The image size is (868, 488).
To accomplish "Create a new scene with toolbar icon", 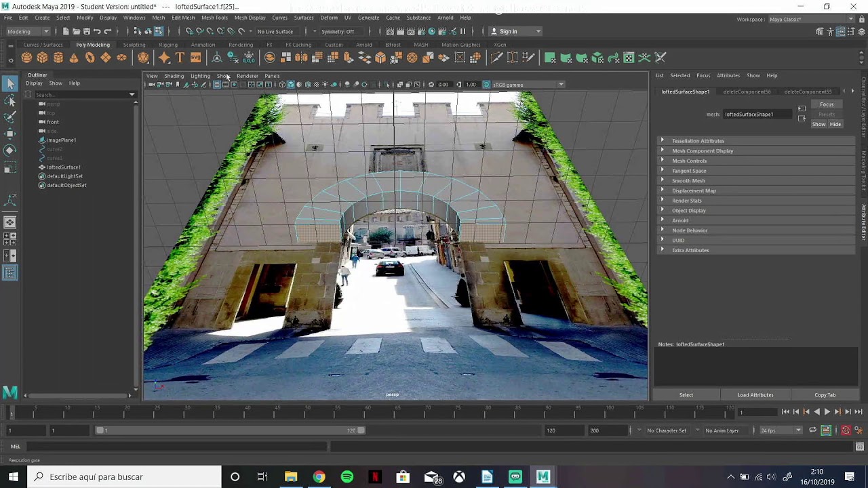I will point(66,31).
